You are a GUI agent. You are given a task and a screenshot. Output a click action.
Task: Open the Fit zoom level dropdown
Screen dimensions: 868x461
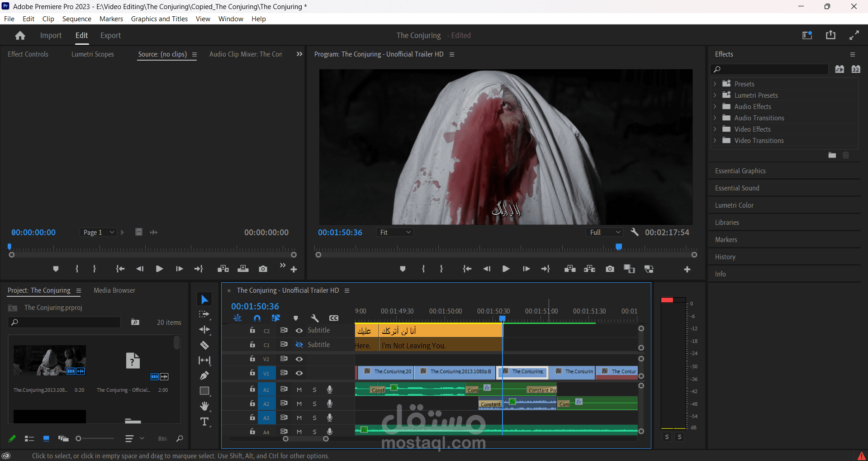[x=395, y=232]
